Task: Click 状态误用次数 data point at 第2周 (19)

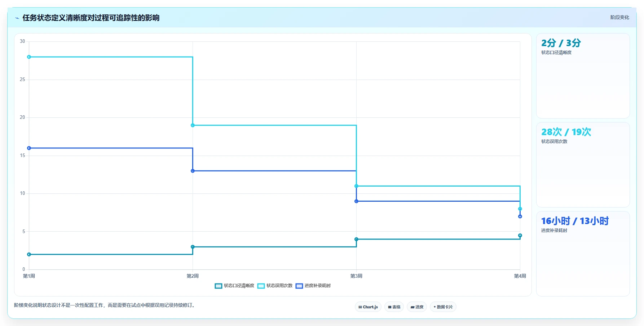Action: click(193, 125)
